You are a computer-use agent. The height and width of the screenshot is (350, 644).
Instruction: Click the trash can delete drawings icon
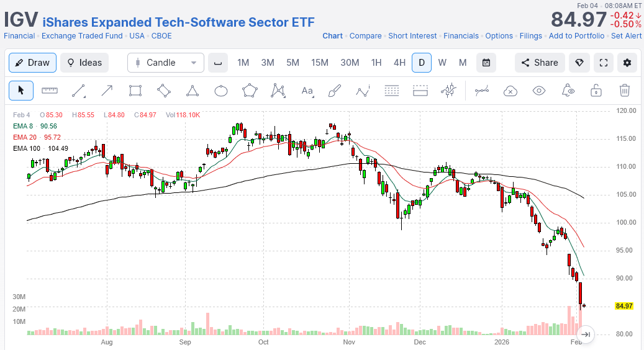click(x=625, y=91)
